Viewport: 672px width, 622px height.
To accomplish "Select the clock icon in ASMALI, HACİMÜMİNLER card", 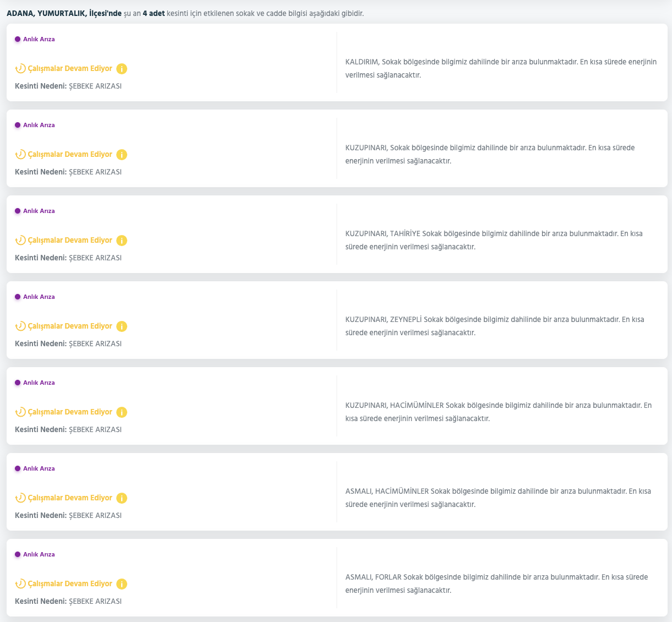I will pyautogui.click(x=20, y=498).
